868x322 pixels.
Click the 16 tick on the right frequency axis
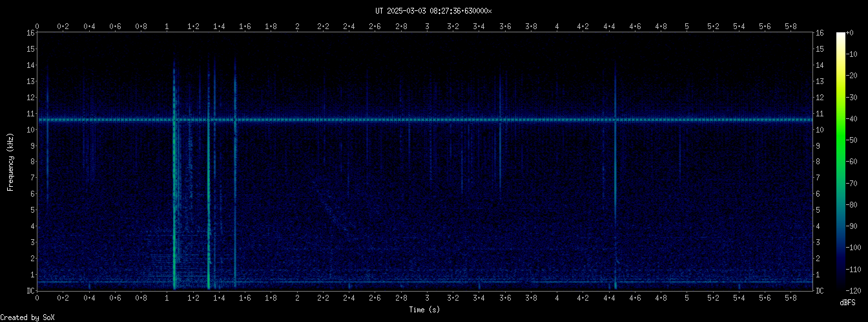[820, 33]
